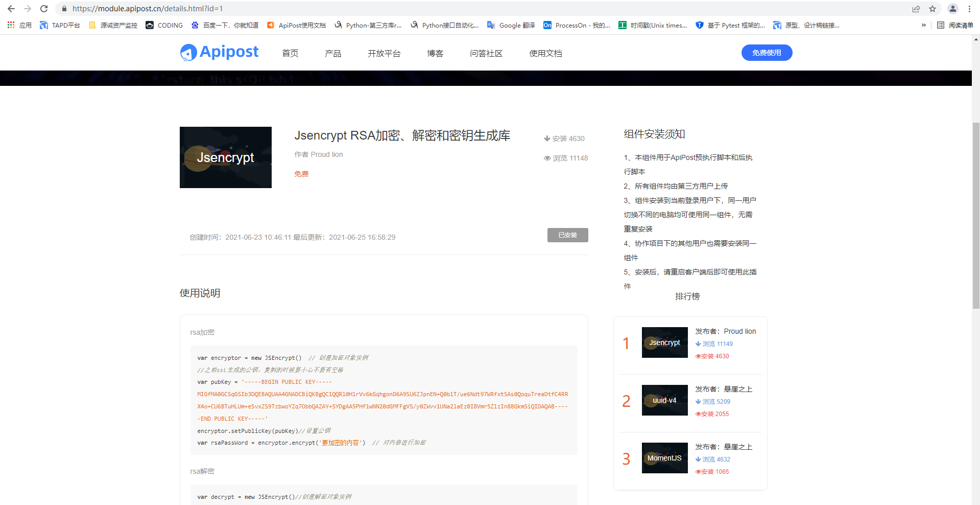Click the Apipost logo
The height and width of the screenshot is (505, 980).
(x=219, y=52)
